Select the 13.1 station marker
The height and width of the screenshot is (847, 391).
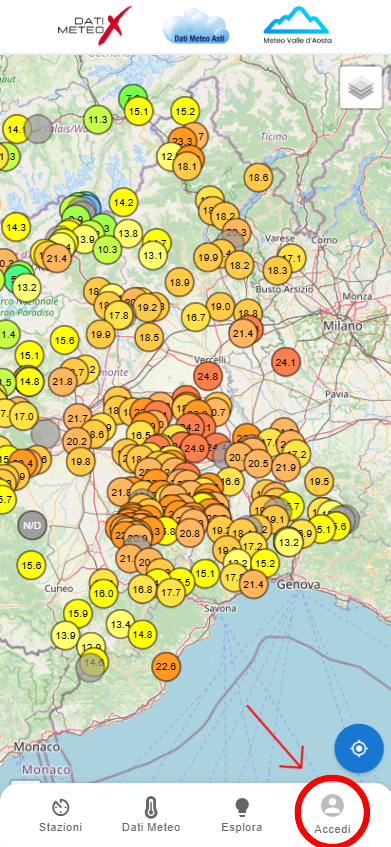point(153,255)
